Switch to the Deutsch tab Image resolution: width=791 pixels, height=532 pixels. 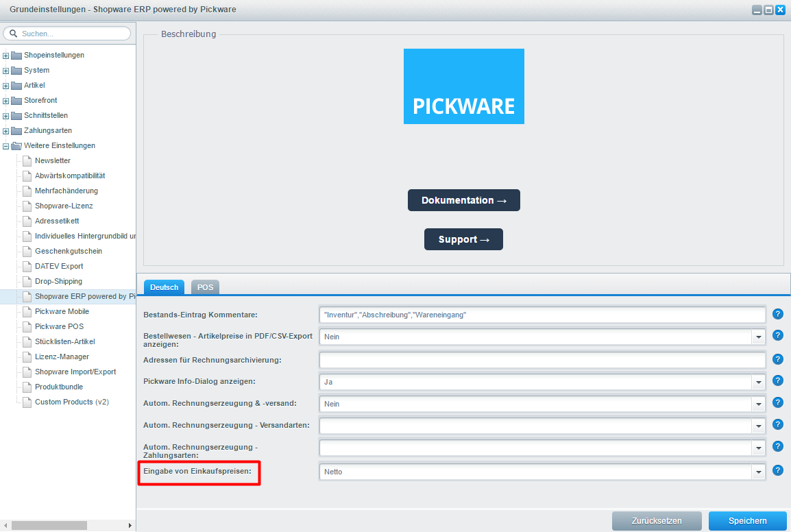tap(164, 287)
